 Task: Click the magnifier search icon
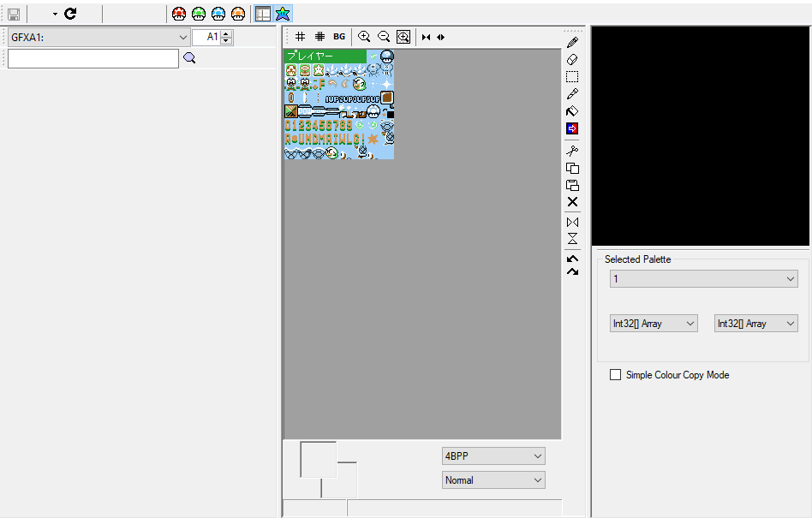coord(189,58)
